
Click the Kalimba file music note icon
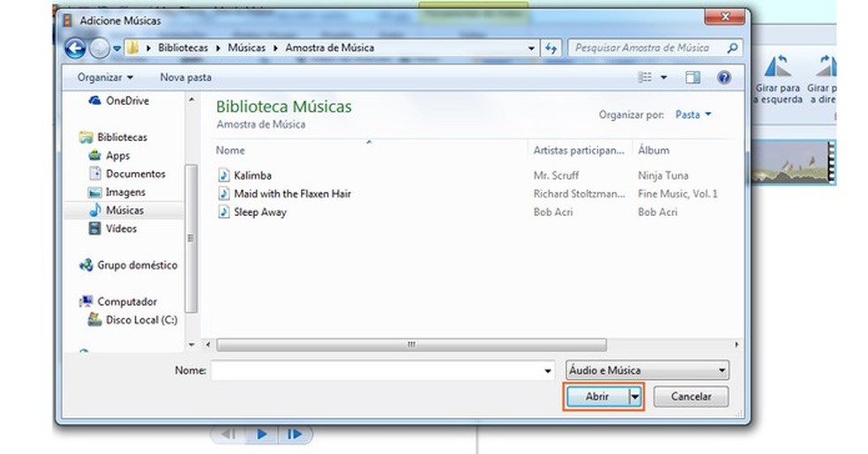click(x=224, y=175)
